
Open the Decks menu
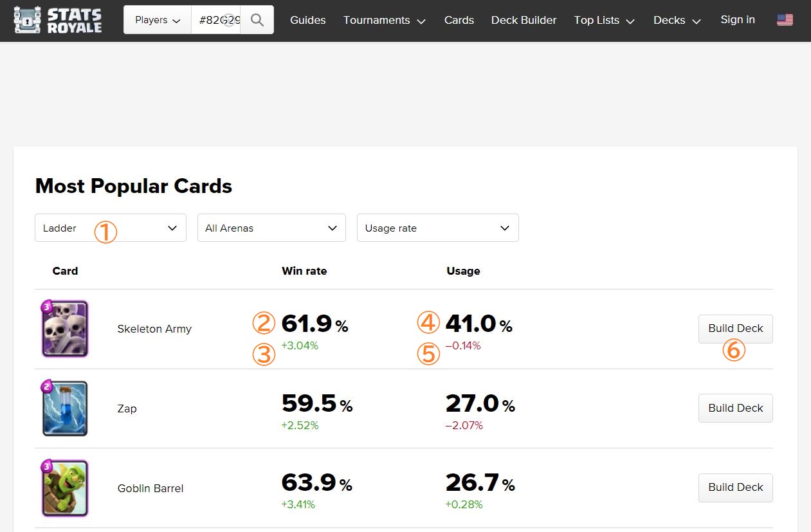tap(677, 20)
